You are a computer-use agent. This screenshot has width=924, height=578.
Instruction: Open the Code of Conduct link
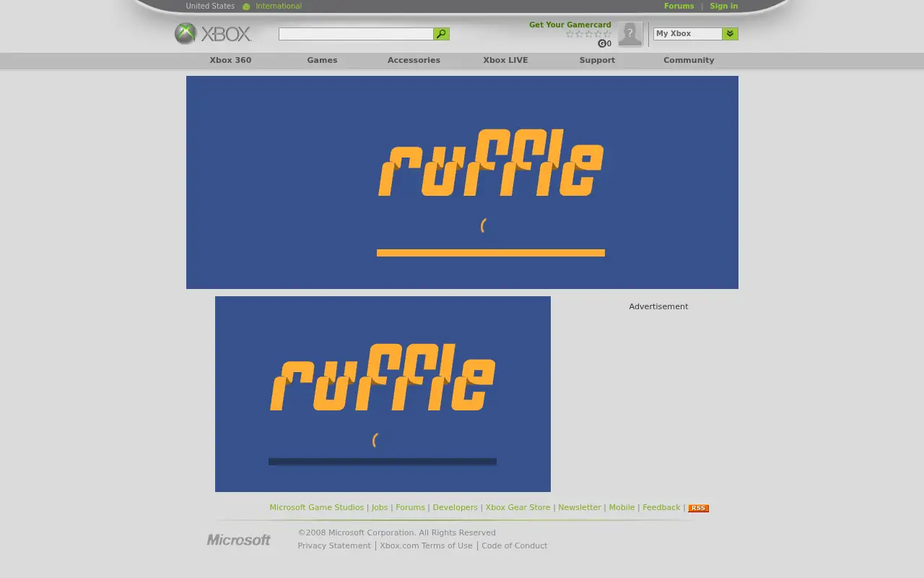[x=514, y=546]
